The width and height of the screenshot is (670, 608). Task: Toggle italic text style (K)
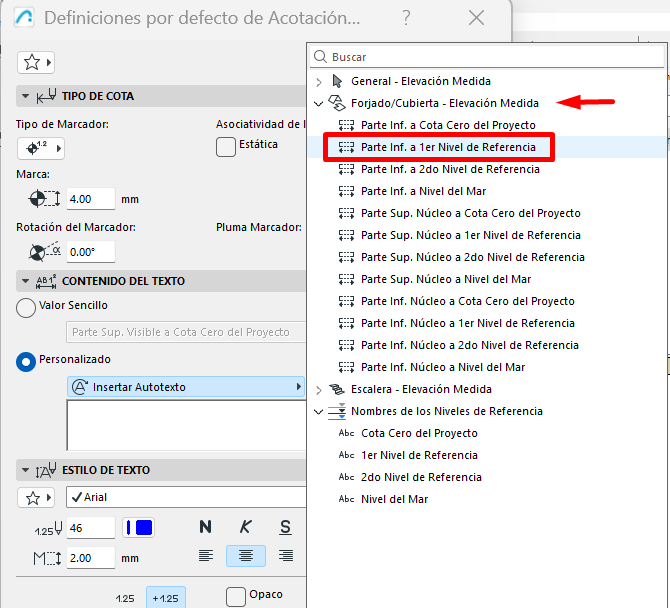(x=245, y=527)
